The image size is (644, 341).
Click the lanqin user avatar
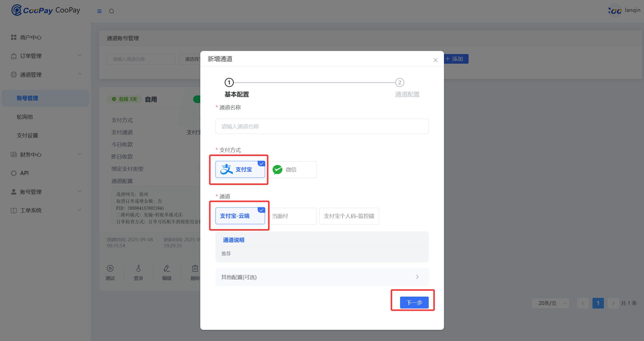click(x=615, y=10)
